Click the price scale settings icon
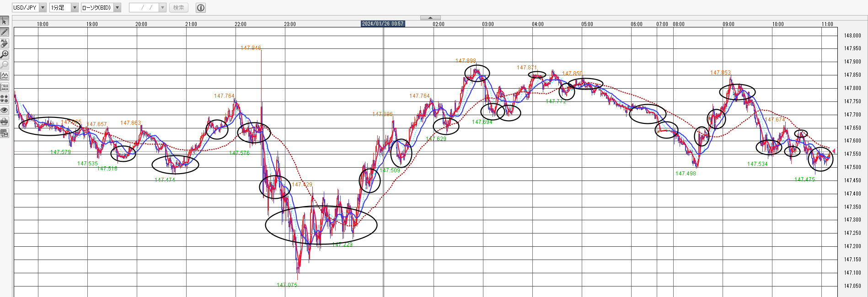Viewport: 868px width, 297px height. (4, 87)
